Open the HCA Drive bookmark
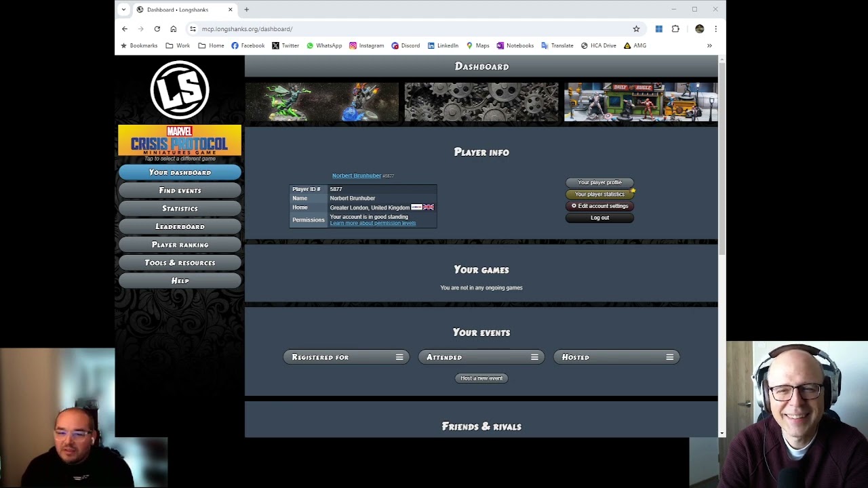The height and width of the screenshot is (488, 868). click(598, 45)
